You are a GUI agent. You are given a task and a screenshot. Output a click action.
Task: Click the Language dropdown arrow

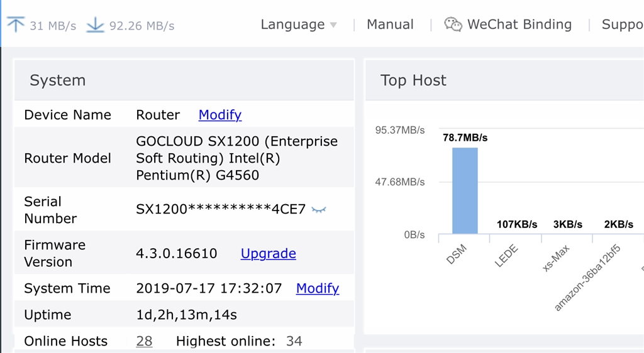coord(333,25)
